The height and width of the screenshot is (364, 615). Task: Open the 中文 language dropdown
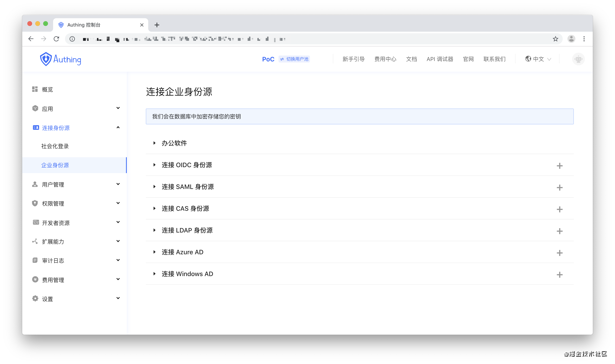click(538, 59)
